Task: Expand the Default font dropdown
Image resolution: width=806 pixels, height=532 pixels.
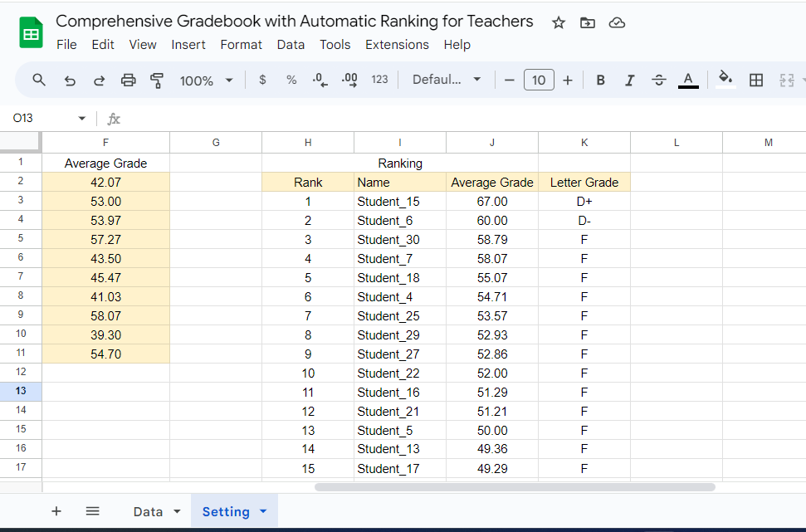Action: (447, 80)
